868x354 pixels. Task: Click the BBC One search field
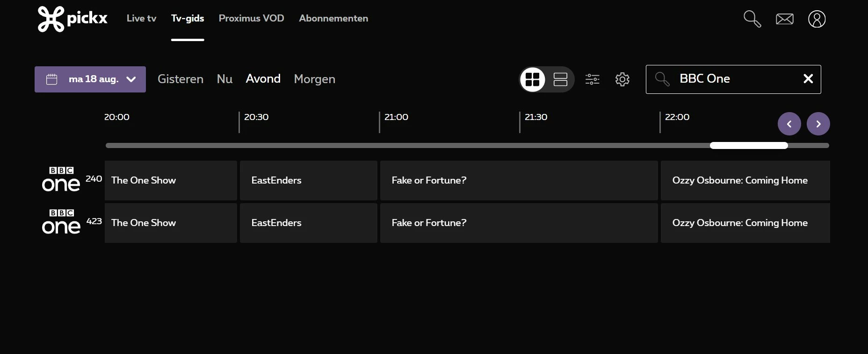point(733,79)
